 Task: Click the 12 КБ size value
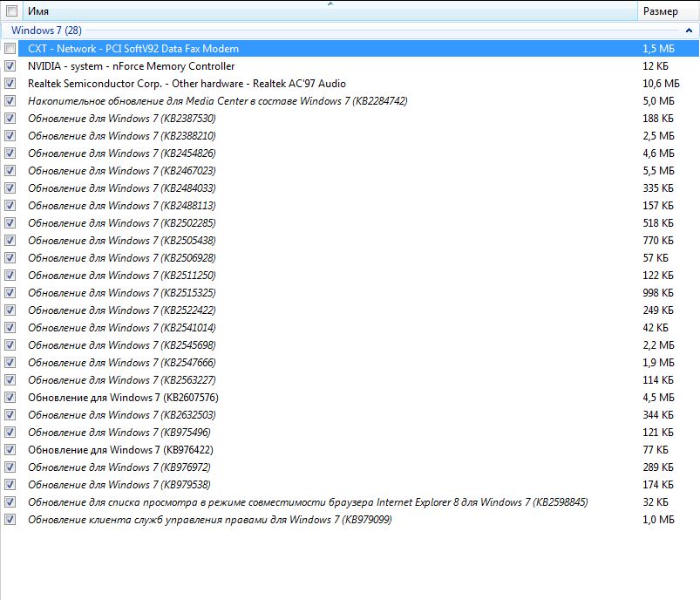pos(656,66)
